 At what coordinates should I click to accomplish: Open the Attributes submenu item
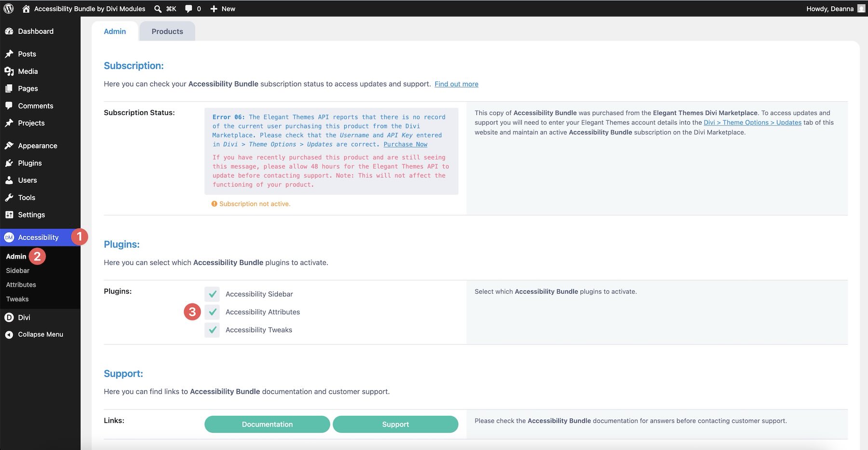[x=21, y=285]
